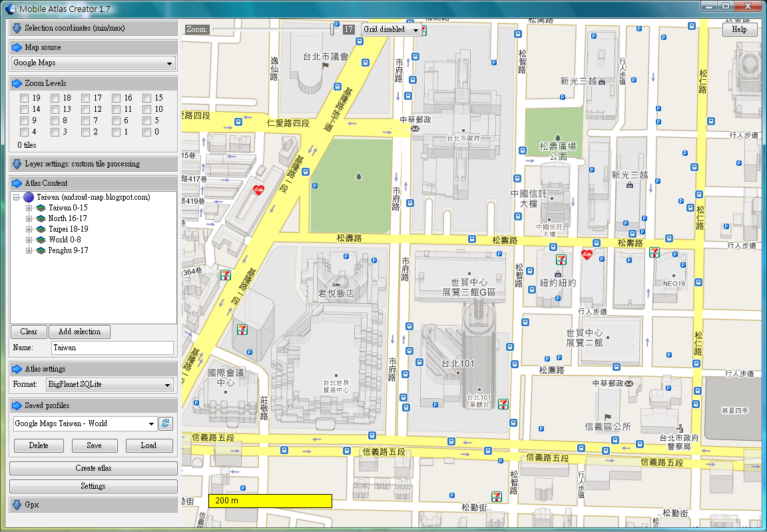The height and width of the screenshot is (532, 767).
Task: Check zoom level 0
Action: point(146,132)
